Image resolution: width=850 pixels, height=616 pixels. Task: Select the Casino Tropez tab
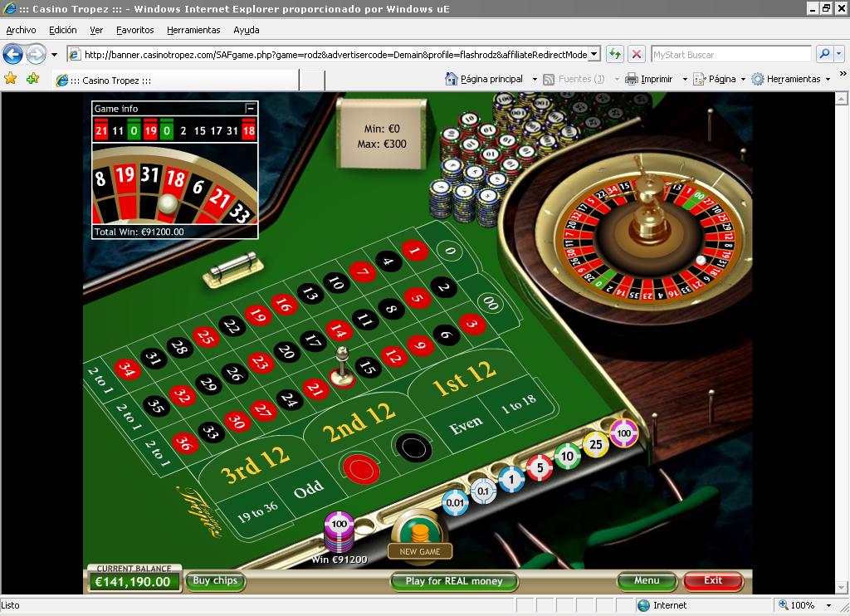tap(176, 81)
